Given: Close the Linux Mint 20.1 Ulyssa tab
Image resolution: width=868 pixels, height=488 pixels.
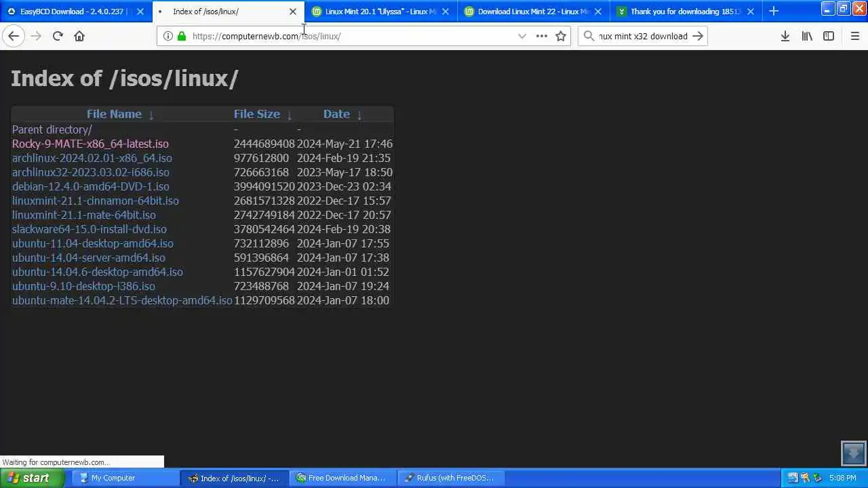Looking at the screenshot, I should [x=446, y=12].
